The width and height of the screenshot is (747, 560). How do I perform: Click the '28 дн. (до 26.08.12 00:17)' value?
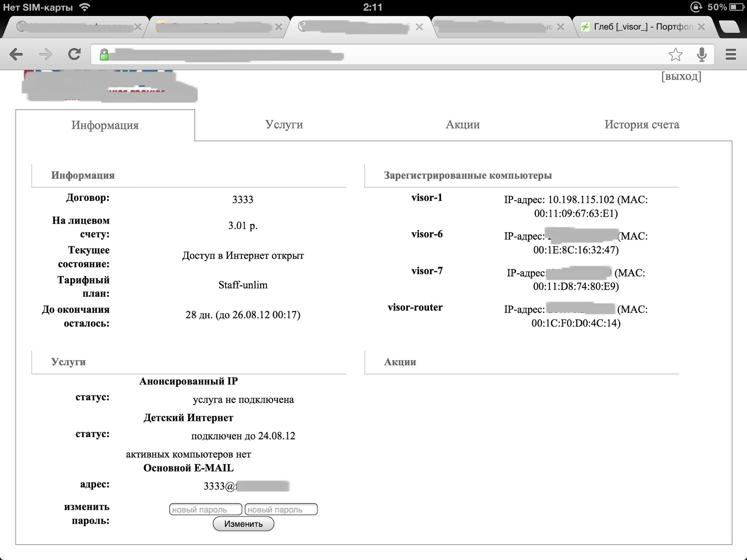pyautogui.click(x=243, y=315)
